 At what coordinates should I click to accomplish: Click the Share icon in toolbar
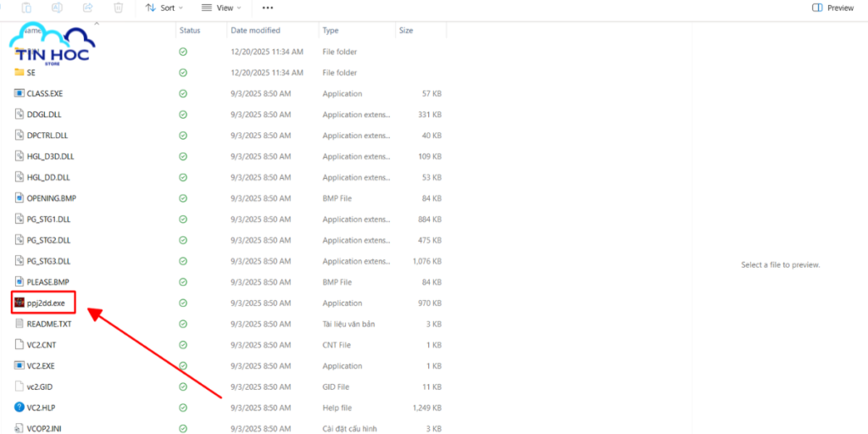tap(88, 8)
